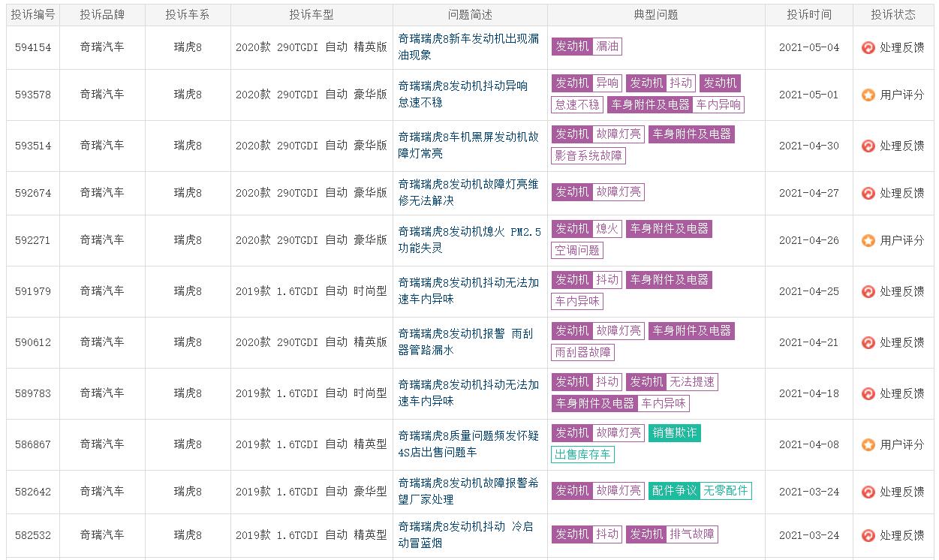Click model 2020款 290TGDI 自动 精英版 in row 594154
Image resolution: width=939 pixels, height=560 pixels.
point(311,47)
